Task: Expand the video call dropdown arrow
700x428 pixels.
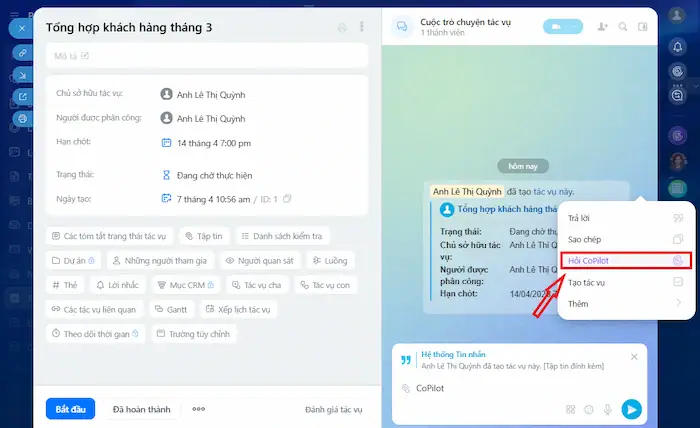Action: 575,27
